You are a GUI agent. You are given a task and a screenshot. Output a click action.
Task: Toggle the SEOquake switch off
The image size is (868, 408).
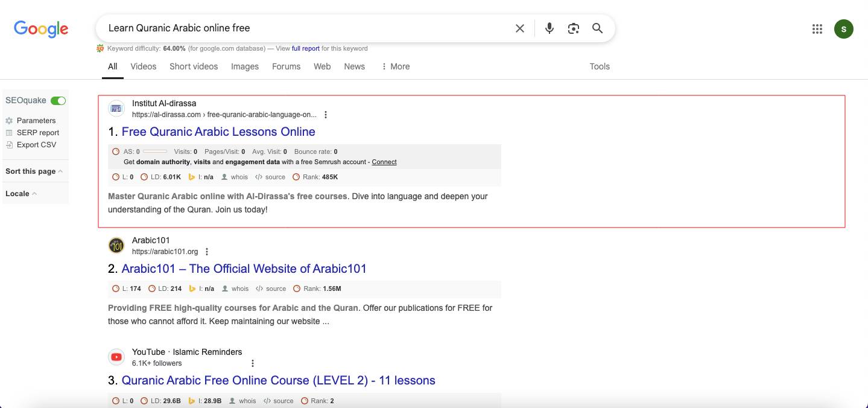(x=59, y=101)
